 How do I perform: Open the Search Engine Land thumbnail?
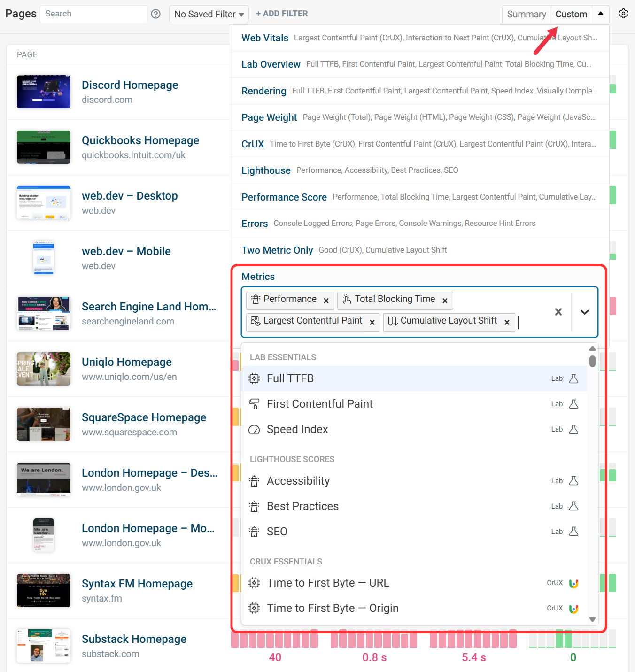[x=44, y=313]
